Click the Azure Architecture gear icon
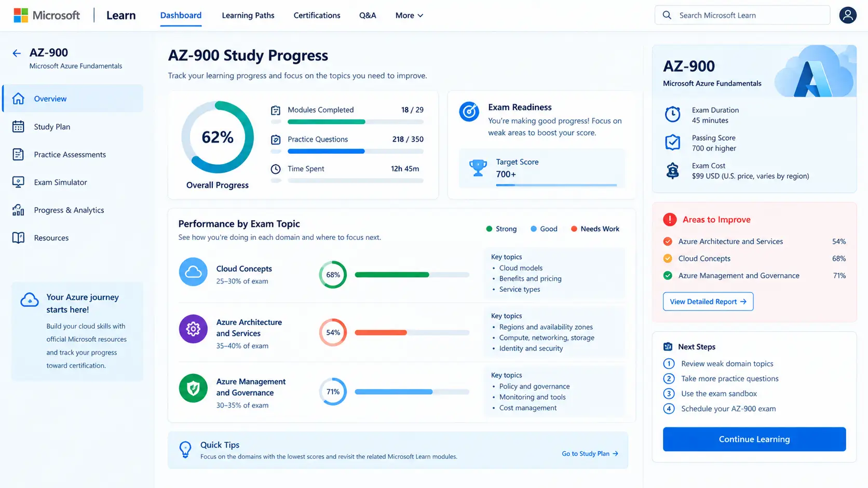The image size is (868, 488). [193, 329]
